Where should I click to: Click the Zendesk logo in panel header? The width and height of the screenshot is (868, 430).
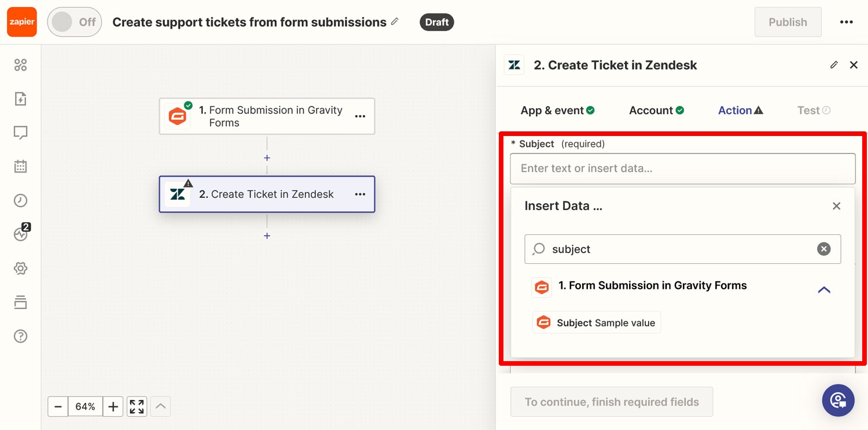coord(514,65)
